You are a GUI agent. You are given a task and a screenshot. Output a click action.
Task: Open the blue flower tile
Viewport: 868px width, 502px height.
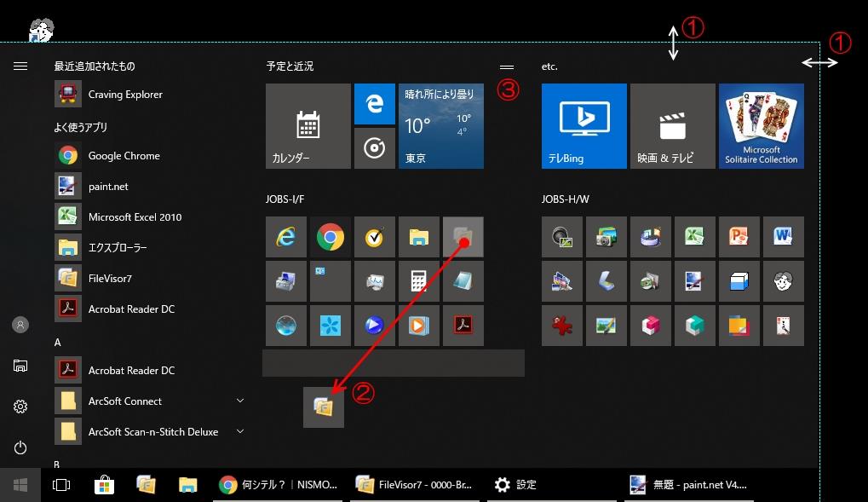331,326
